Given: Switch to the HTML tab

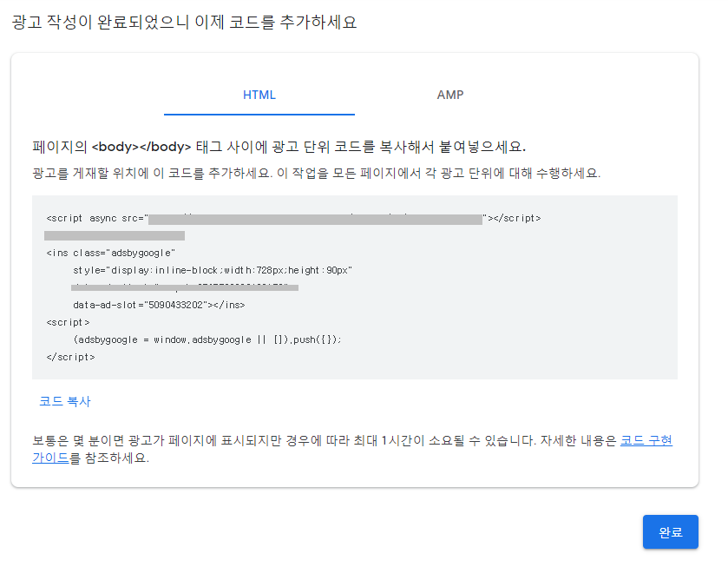Looking at the screenshot, I should (259, 96).
